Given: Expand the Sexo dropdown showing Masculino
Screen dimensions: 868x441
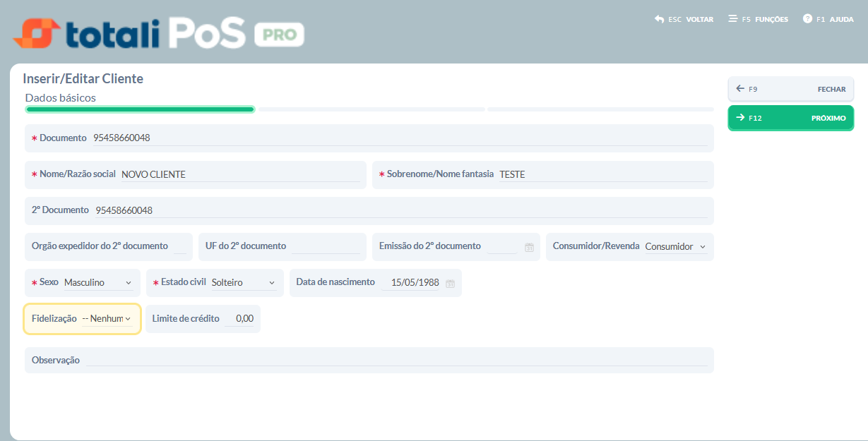Looking at the screenshot, I should 98,282.
